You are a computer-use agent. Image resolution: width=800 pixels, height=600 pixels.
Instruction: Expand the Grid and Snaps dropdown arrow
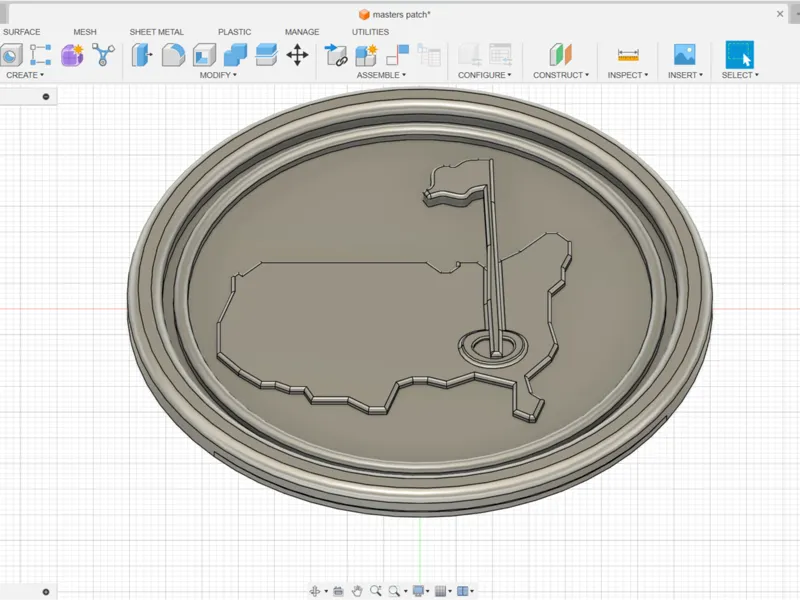pos(450,591)
